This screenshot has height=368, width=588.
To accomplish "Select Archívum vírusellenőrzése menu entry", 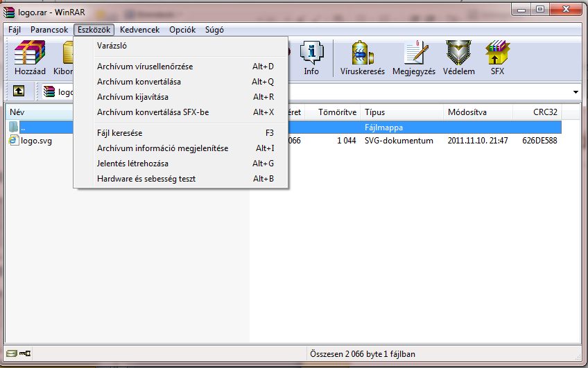I will [182, 67].
